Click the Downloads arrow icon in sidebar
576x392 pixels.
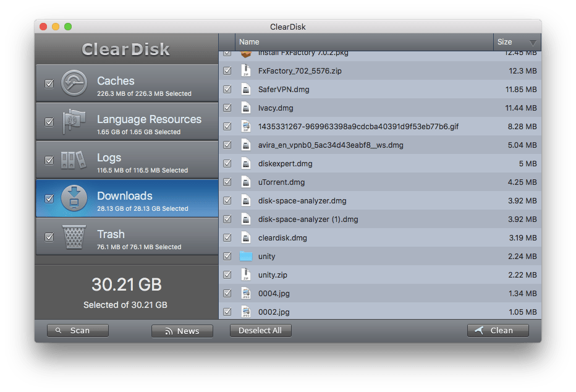[74, 198]
